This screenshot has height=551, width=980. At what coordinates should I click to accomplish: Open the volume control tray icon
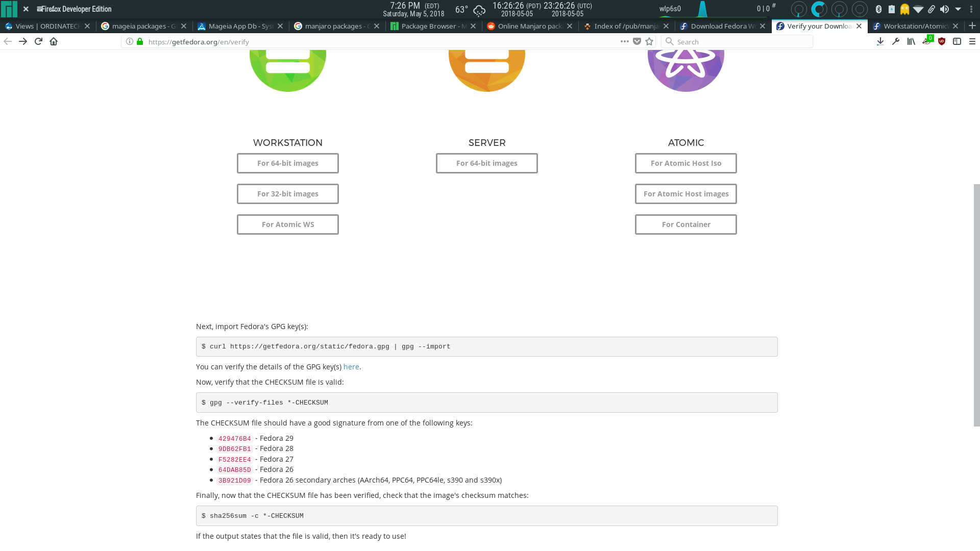pyautogui.click(x=944, y=9)
